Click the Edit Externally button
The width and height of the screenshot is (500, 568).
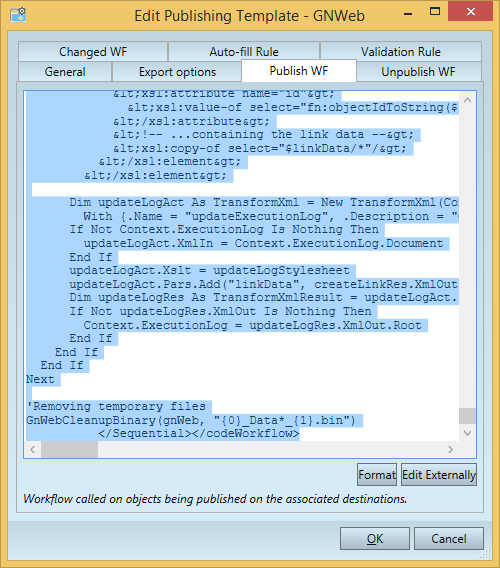439,475
